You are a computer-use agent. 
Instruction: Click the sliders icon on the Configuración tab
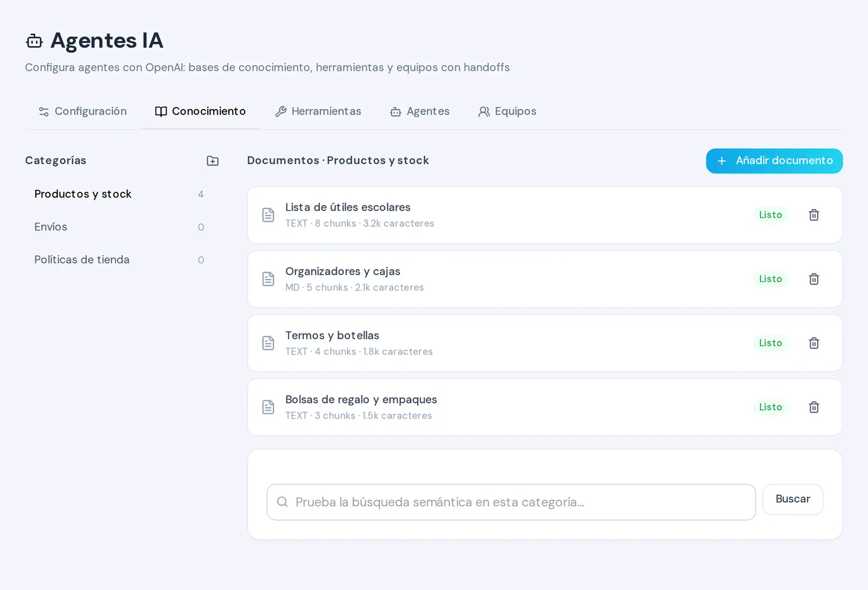(44, 111)
